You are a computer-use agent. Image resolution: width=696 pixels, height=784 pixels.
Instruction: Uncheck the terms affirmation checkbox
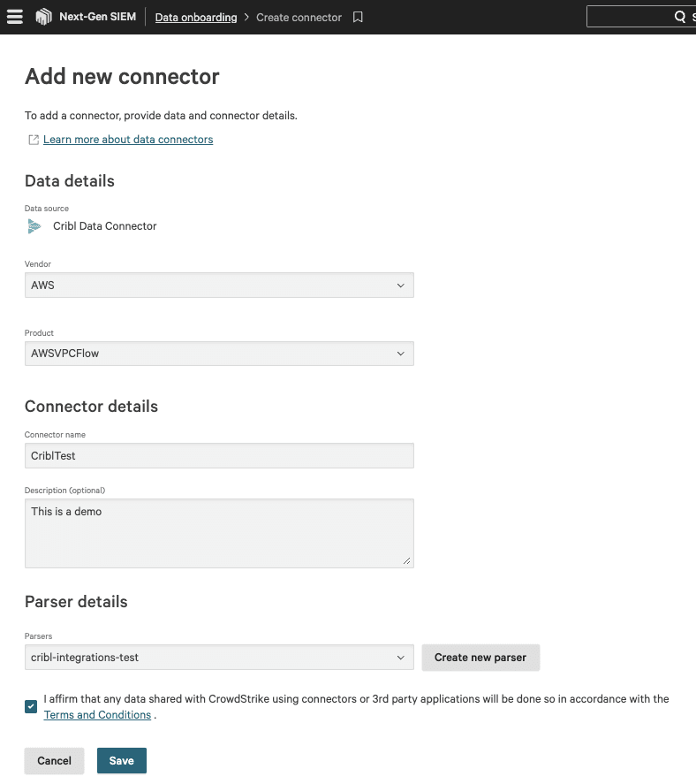31,706
